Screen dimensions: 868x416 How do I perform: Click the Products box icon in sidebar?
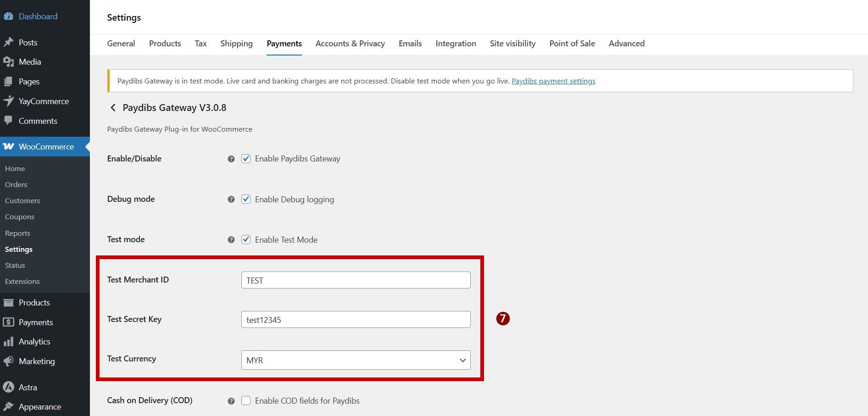[8, 303]
